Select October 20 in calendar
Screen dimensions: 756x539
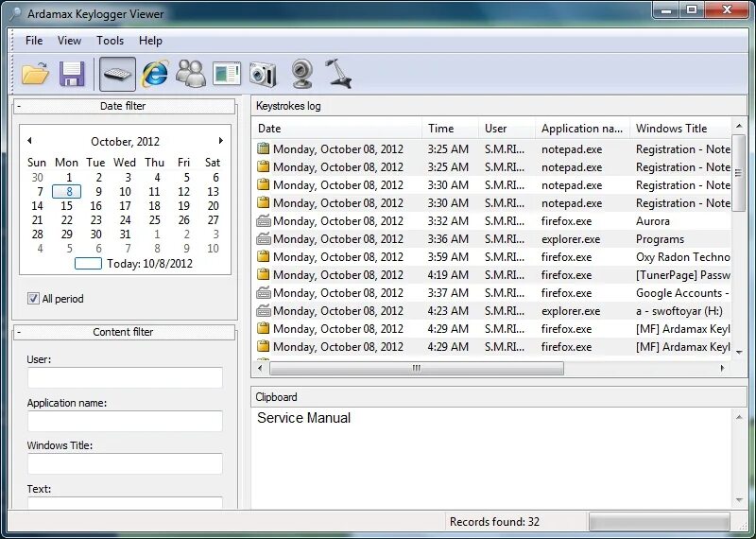click(214, 206)
